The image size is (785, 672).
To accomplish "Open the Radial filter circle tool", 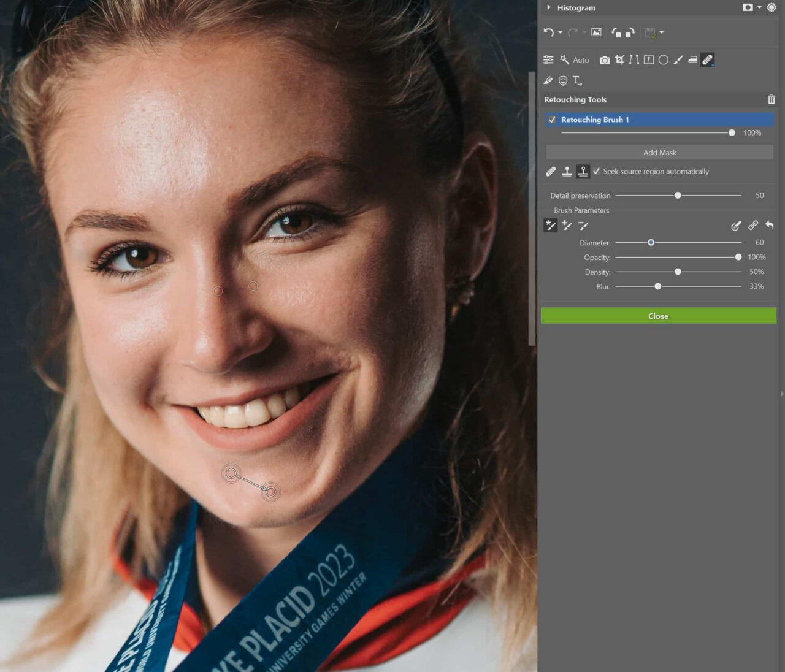I will [x=663, y=60].
